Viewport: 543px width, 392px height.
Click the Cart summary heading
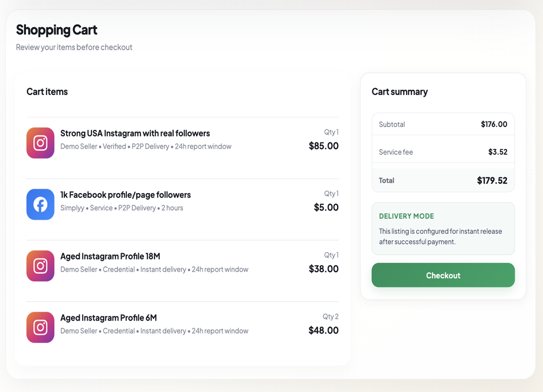click(400, 92)
